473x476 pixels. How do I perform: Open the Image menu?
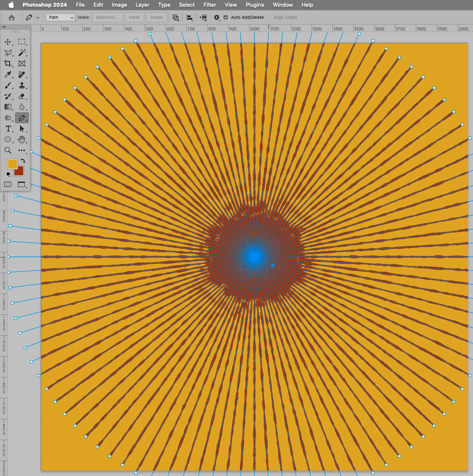119,5
